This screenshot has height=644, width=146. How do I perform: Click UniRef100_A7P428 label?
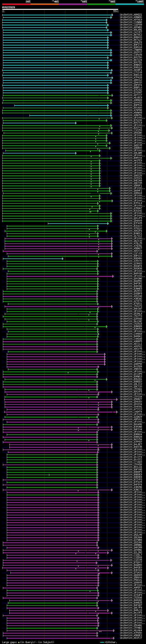(x=131, y=77)
